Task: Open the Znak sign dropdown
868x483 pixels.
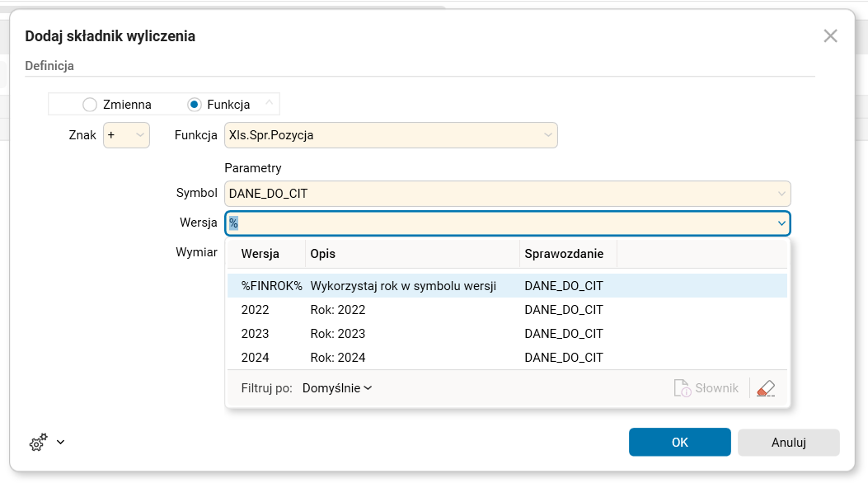Action: pos(140,135)
